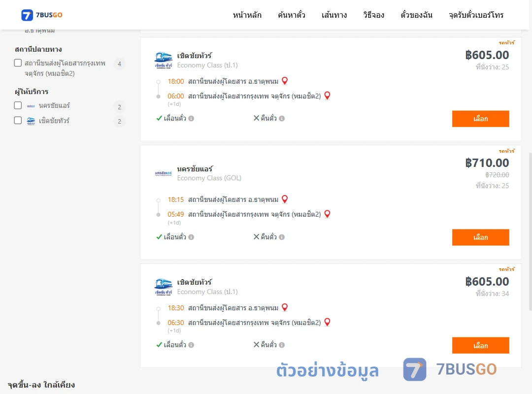
Task: Open map pin for 18:15 departure station
Action: point(285,199)
